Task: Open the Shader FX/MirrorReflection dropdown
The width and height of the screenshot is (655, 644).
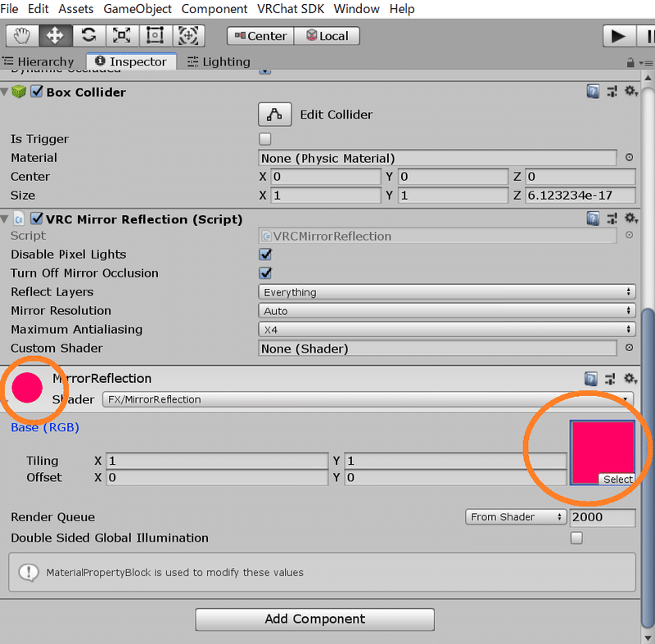Action: tap(368, 399)
